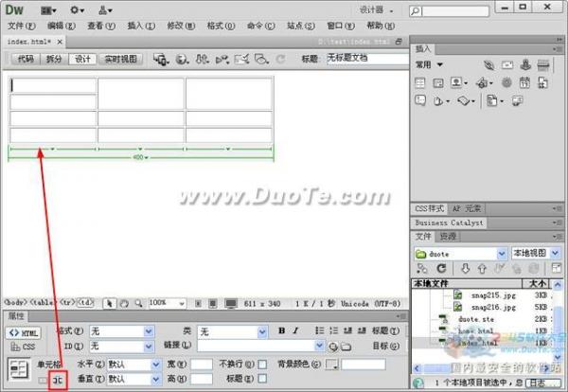Click the layout icon in application bar
This screenshot has width=568, height=392.
tap(47, 9)
